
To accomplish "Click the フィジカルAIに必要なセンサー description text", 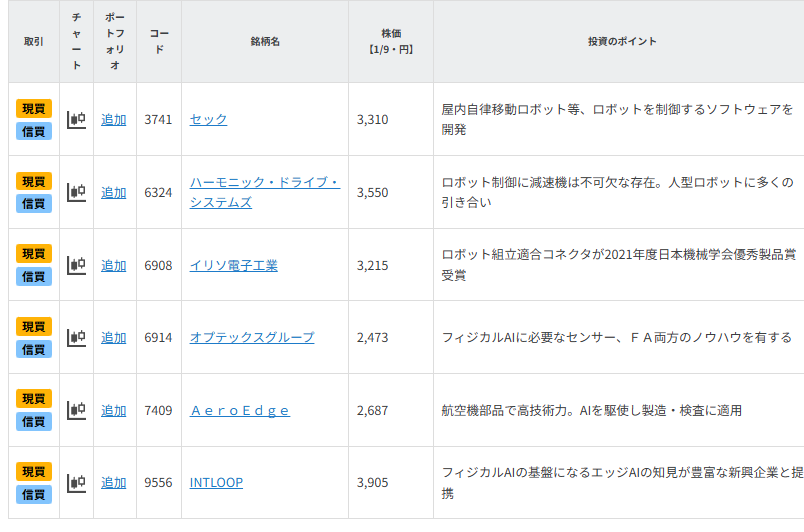I will [x=616, y=338].
